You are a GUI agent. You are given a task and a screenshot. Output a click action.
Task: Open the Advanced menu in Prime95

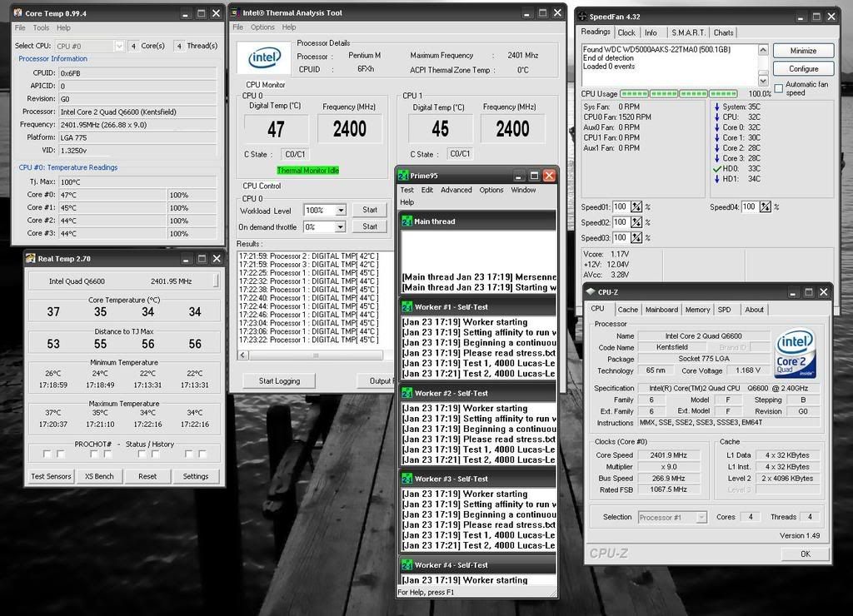point(456,190)
